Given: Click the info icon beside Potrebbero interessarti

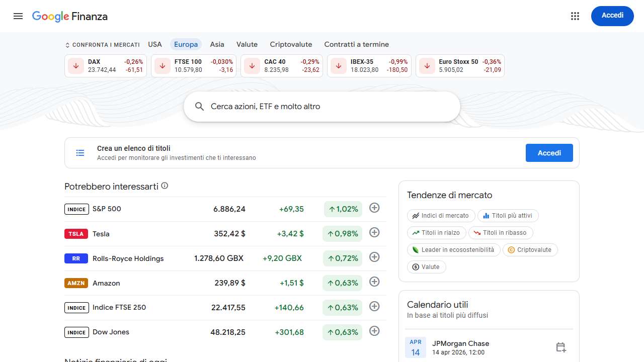Looking at the screenshot, I should coord(165,186).
